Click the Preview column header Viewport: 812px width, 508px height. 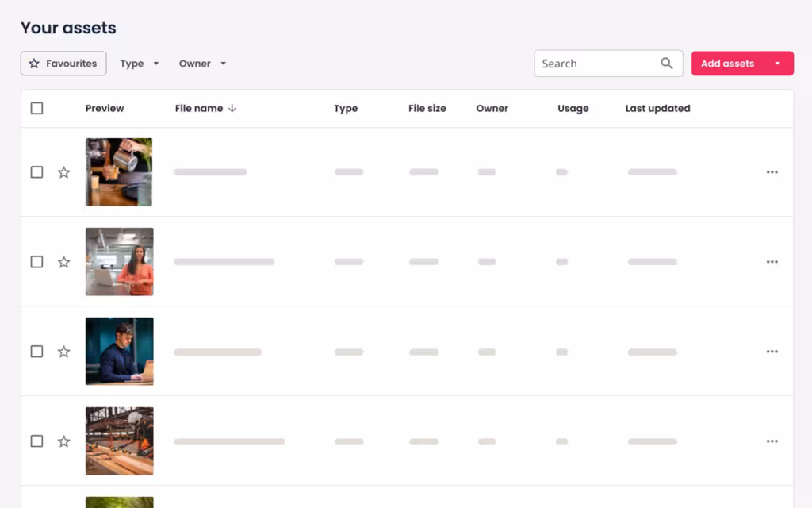tap(105, 108)
